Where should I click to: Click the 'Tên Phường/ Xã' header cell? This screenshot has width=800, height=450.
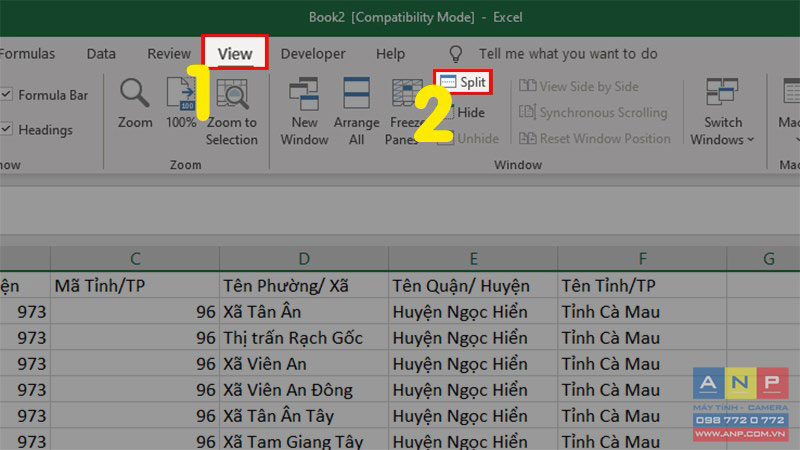point(304,285)
